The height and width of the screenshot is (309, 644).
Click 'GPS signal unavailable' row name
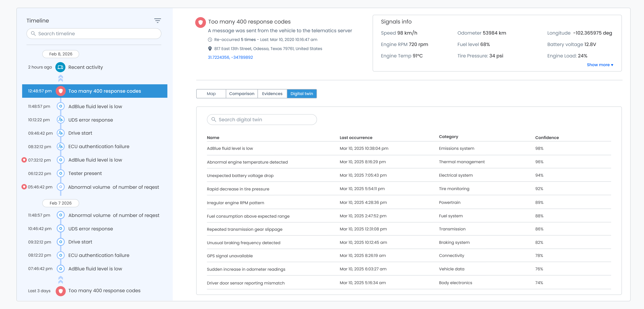pos(229,256)
